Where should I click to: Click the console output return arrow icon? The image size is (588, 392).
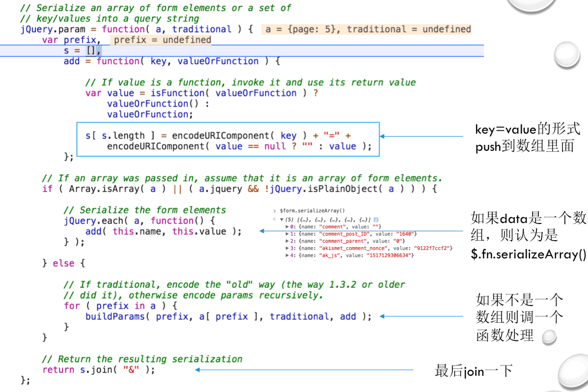275,220
